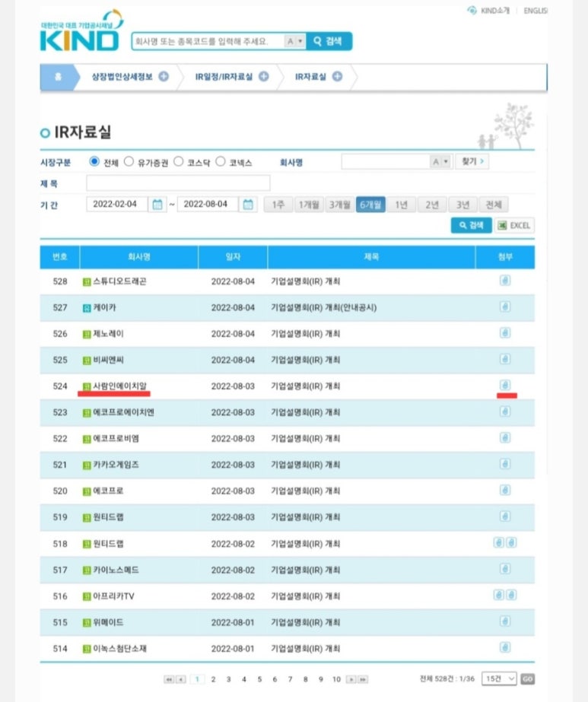Open 사람인에이치알 company link
588x702 pixels.
tap(119, 386)
